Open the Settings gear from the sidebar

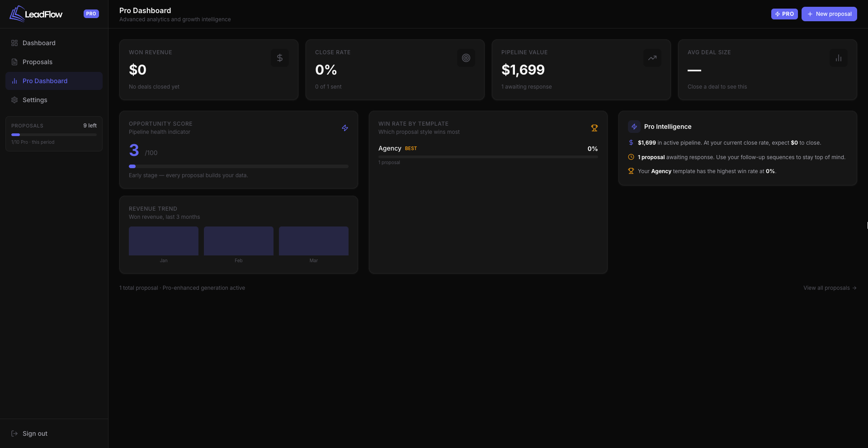(15, 100)
